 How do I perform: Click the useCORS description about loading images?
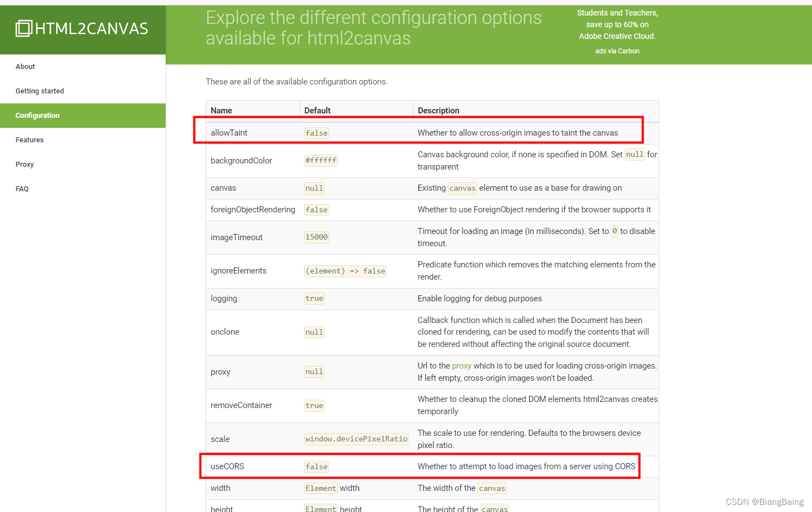(x=526, y=466)
